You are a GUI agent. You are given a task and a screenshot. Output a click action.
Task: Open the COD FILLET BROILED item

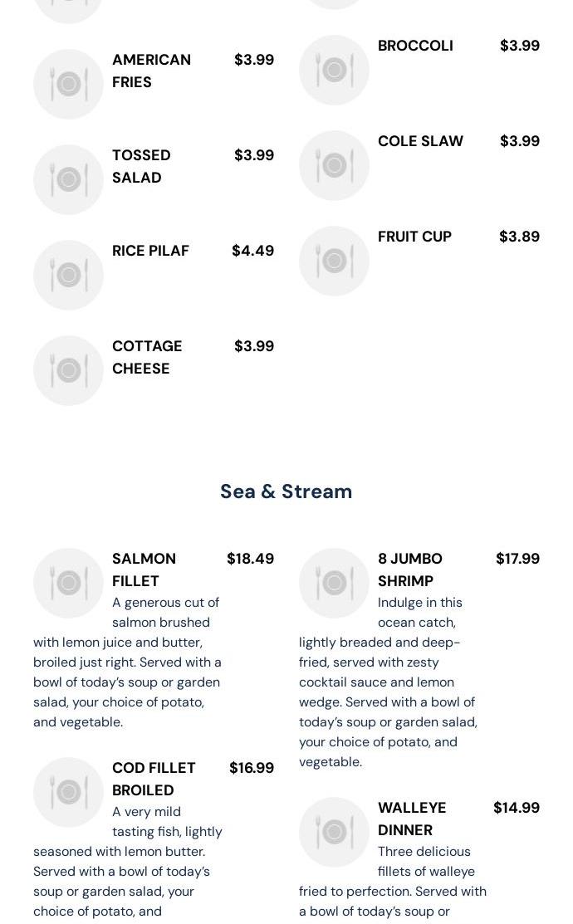(154, 779)
